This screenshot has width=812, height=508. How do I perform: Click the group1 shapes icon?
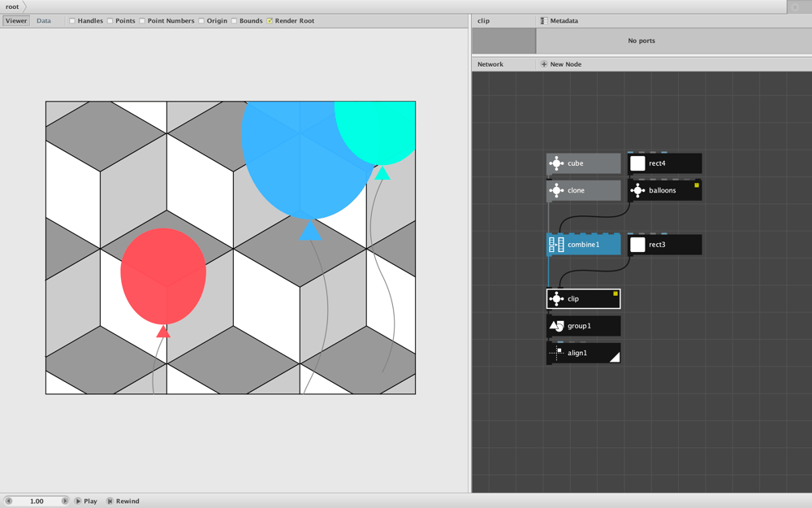pyautogui.click(x=556, y=326)
